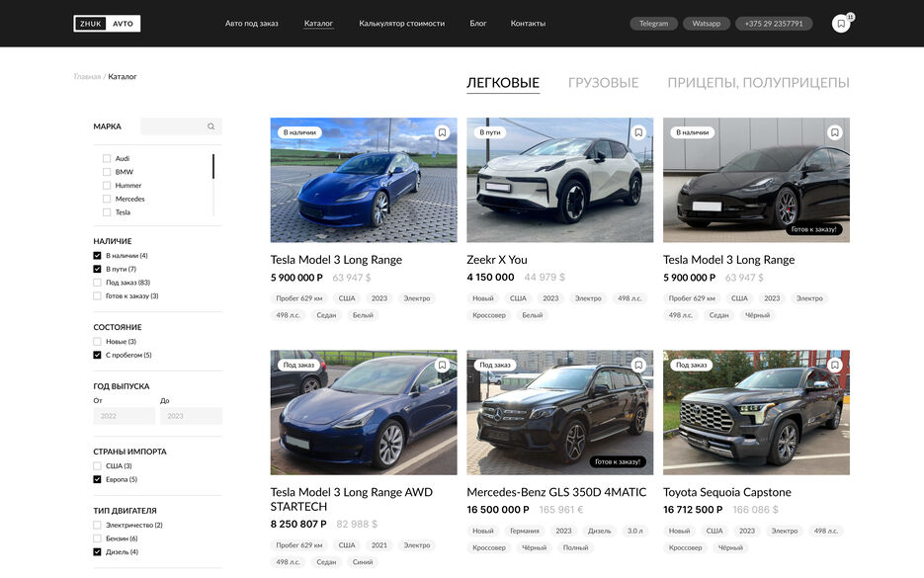Image resolution: width=924 pixels, height=578 pixels.
Task: Open the Mercedes-Benz GLS photo
Action: point(559,412)
